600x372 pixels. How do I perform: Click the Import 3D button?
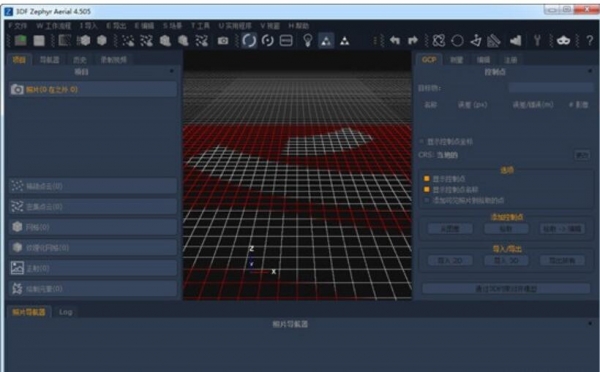[506, 261]
